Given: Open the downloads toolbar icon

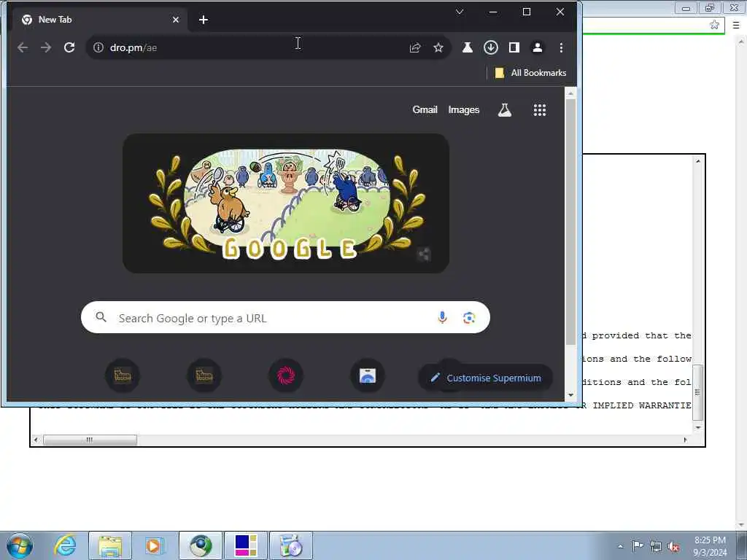Looking at the screenshot, I should [x=491, y=47].
